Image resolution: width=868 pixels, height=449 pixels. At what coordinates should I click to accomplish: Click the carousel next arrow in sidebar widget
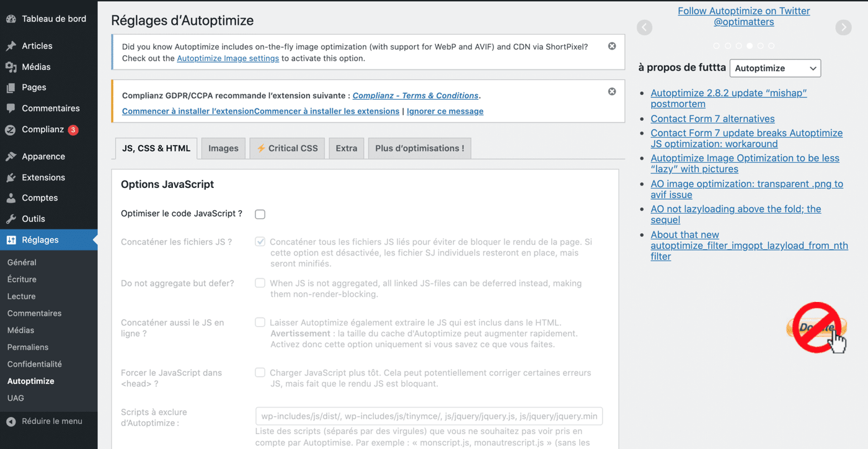(x=843, y=27)
